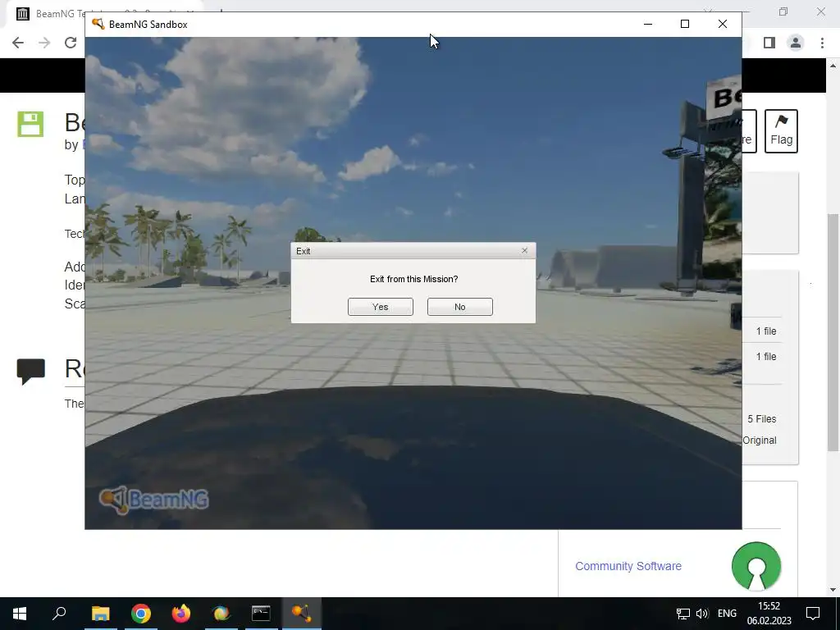Click the '5 Files' entry
Screen dimensions: 840x630
coord(762,419)
